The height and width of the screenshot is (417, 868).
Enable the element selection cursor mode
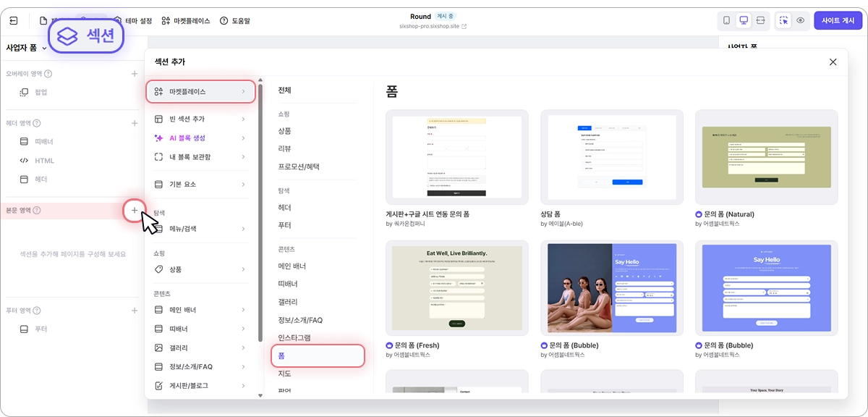(783, 21)
